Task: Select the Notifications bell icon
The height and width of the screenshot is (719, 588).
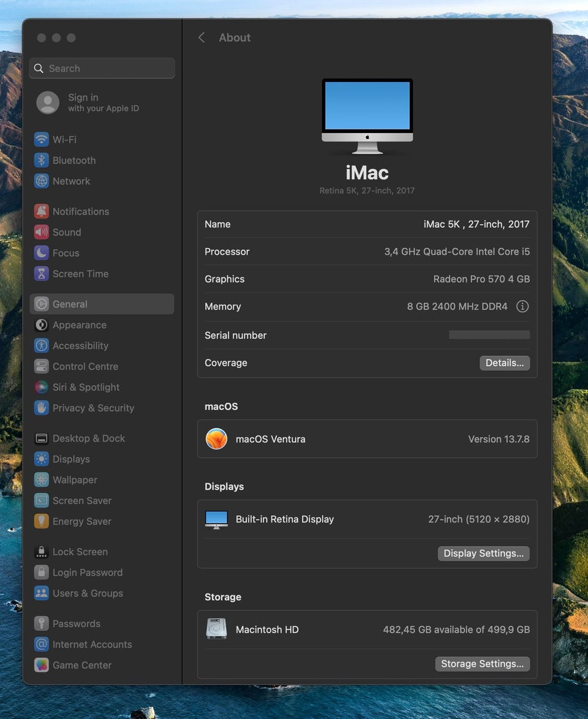Action: (x=41, y=211)
